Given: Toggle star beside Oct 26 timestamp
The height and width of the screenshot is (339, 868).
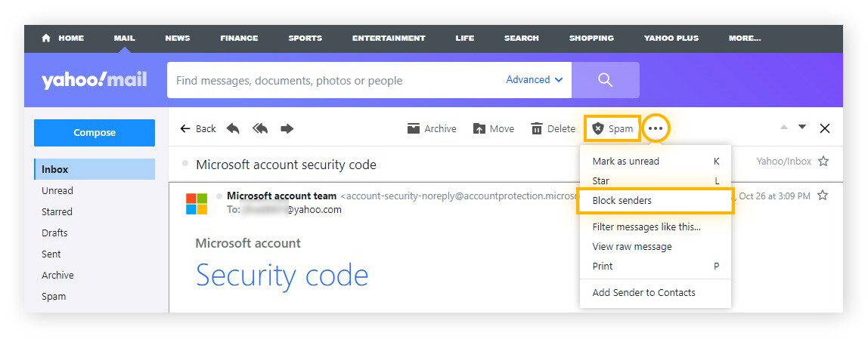Looking at the screenshot, I should [x=823, y=196].
